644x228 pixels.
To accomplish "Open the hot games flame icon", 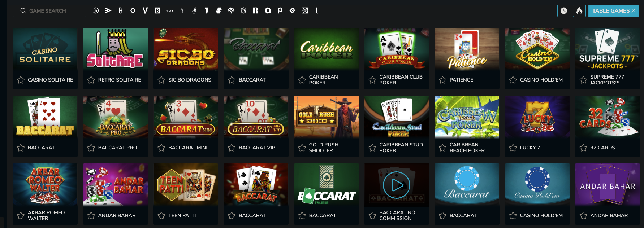I will (x=579, y=11).
